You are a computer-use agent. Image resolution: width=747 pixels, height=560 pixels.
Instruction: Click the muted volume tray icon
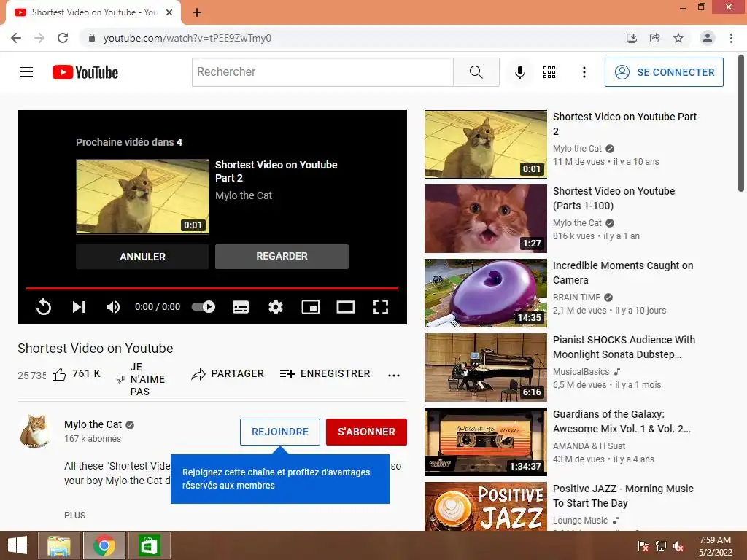pos(678,546)
